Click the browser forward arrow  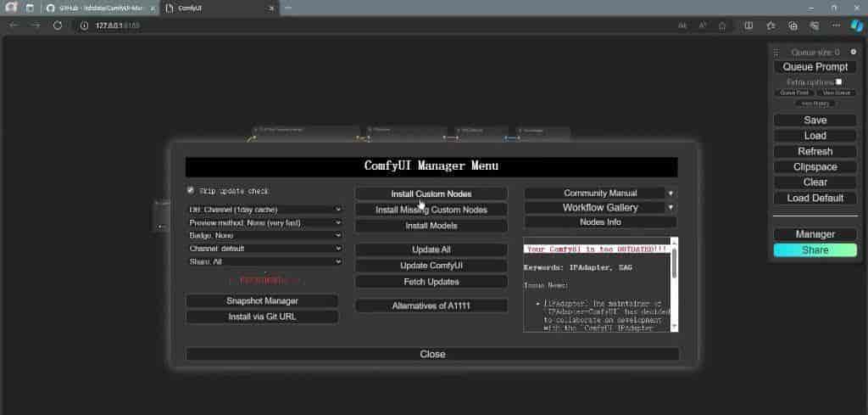click(x=36, y=25)
